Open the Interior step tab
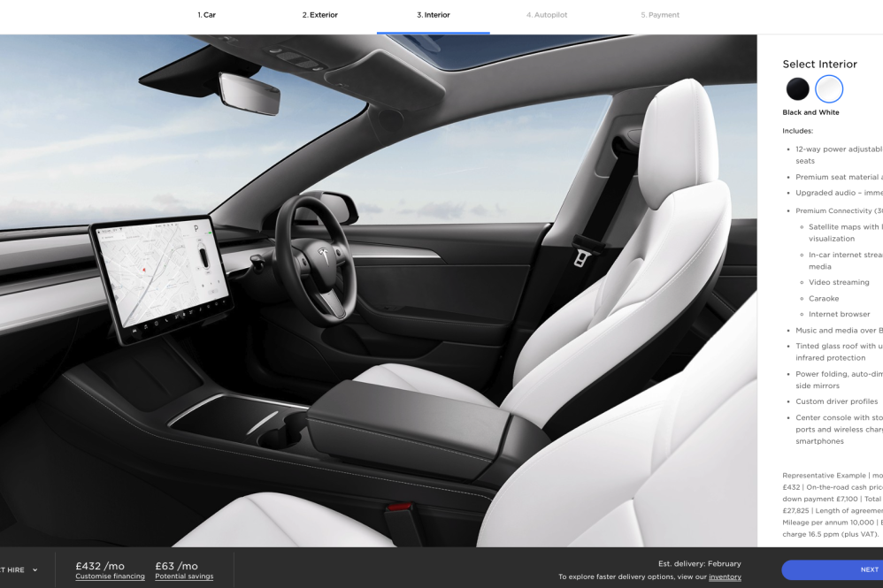 pyautogui.click(x=433, y=15)
